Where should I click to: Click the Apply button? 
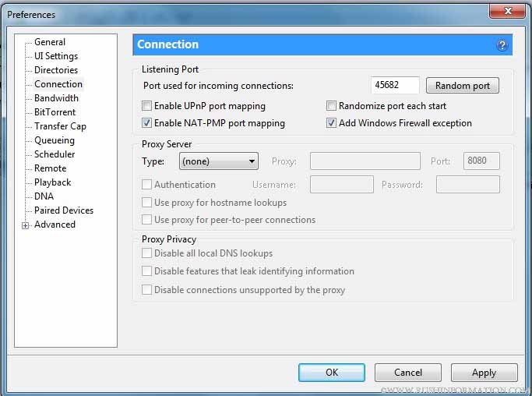point(484,373)
